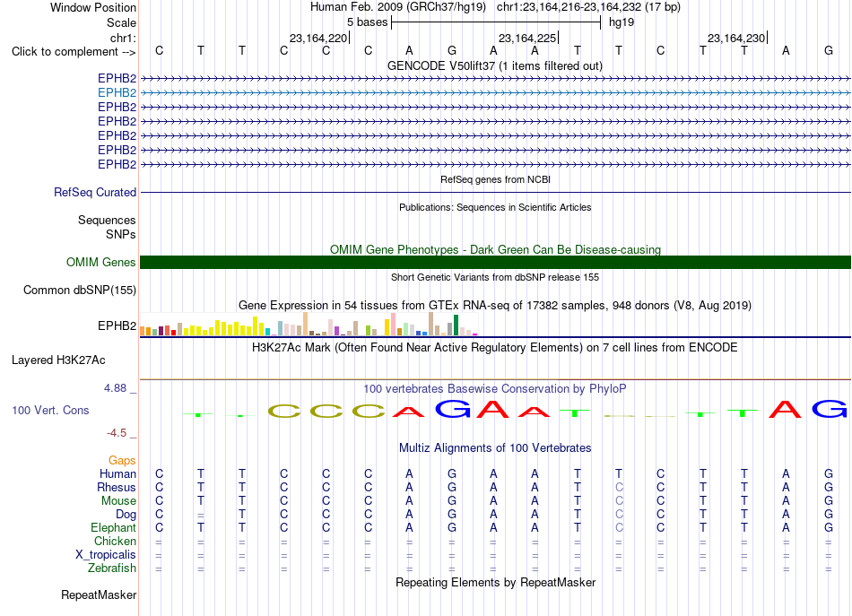Select the 'Human' species row label

tap(117, 474)
